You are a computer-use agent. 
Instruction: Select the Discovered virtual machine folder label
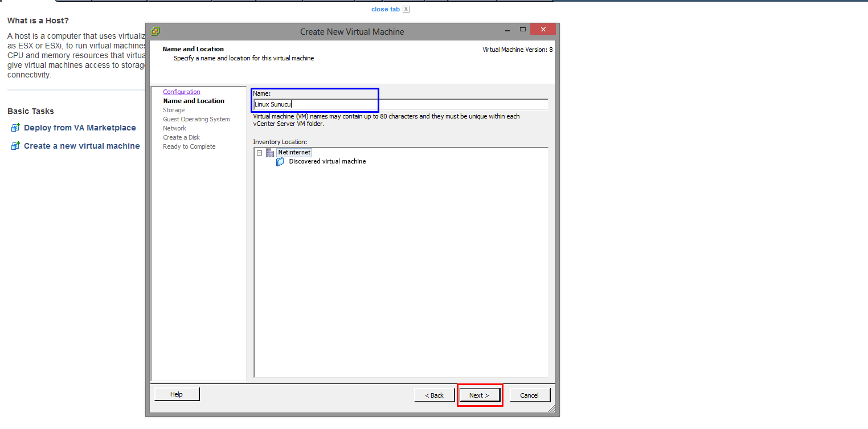tap(327, 162)
